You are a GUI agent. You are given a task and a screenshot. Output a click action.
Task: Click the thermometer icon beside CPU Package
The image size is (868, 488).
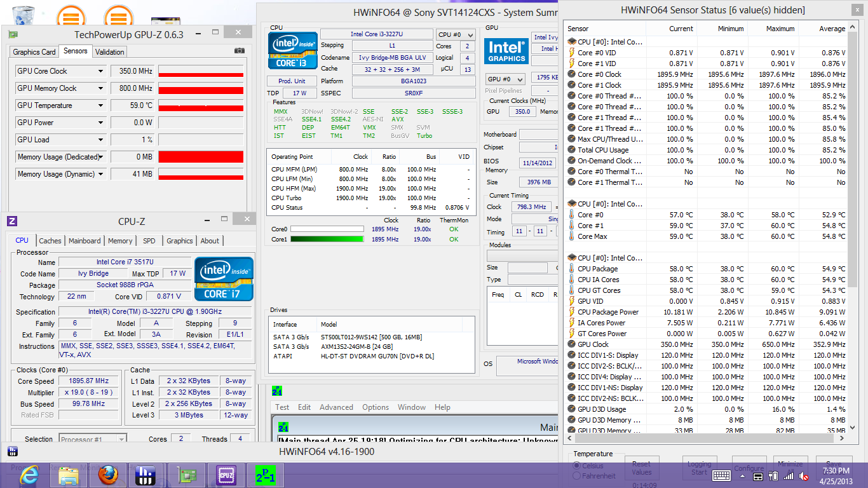572,269
